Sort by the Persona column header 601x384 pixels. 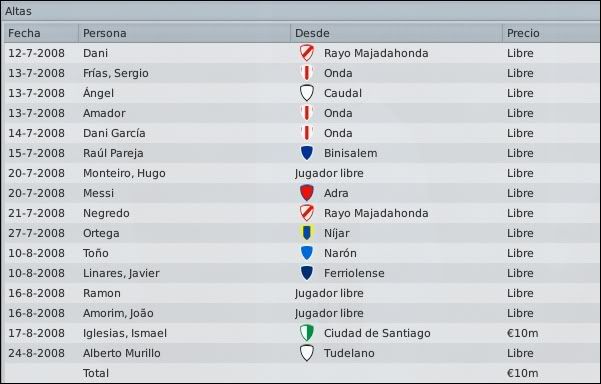[x=184, y=33]
